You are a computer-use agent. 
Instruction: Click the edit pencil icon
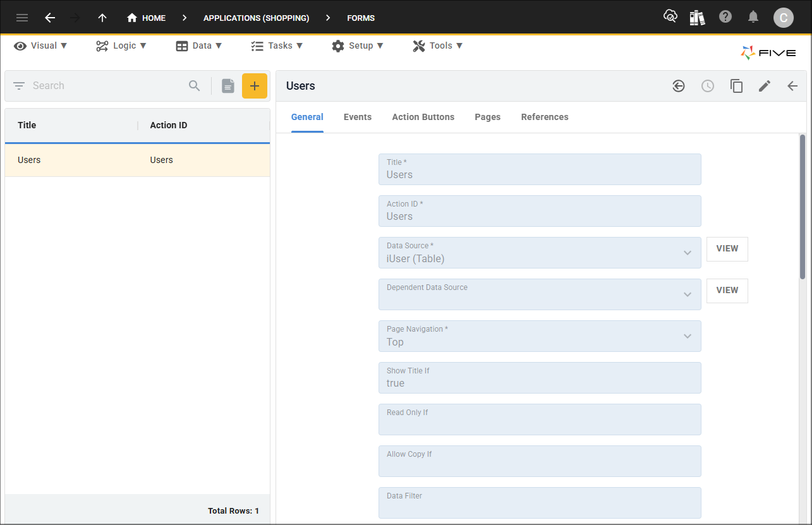[765, 86]
